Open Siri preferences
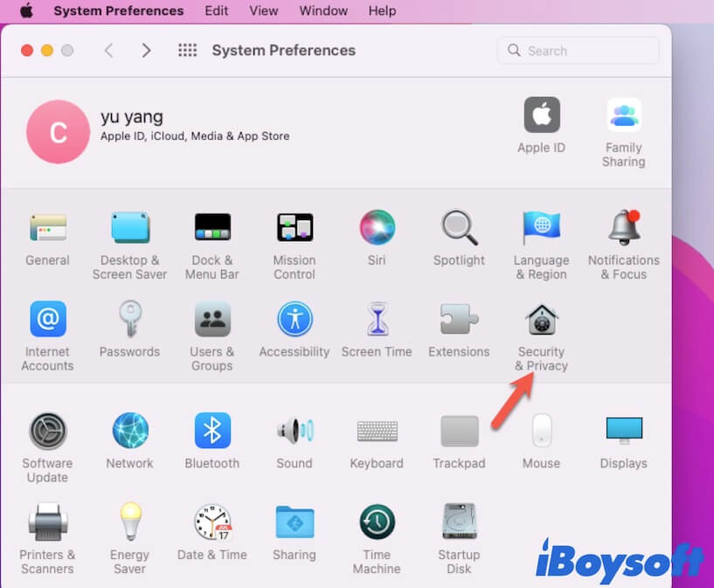Image resolution: width=714 pixels, height=588 pixels. (377, 227)
